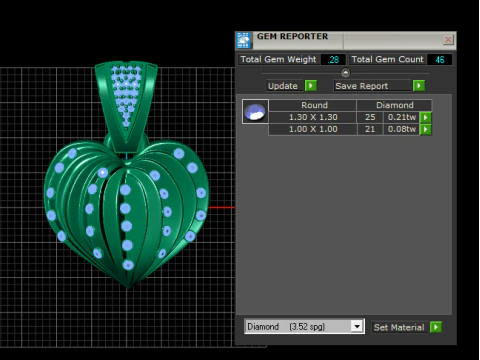Click the Update button label

click(283, 86)
